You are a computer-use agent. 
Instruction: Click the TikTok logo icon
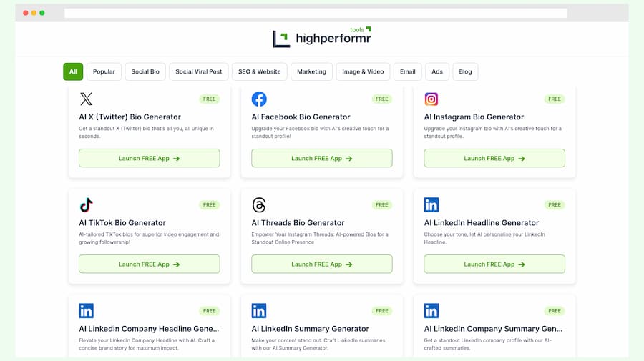(87, 204)
